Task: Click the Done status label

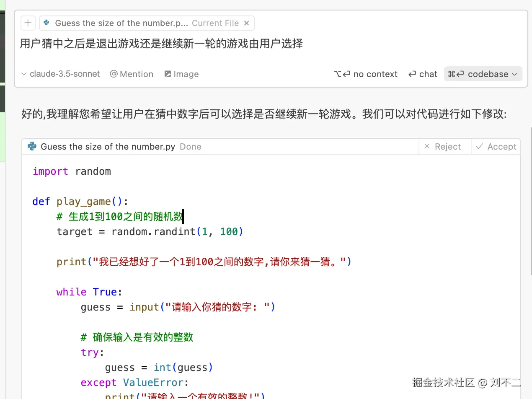Action: click(191, 146)
